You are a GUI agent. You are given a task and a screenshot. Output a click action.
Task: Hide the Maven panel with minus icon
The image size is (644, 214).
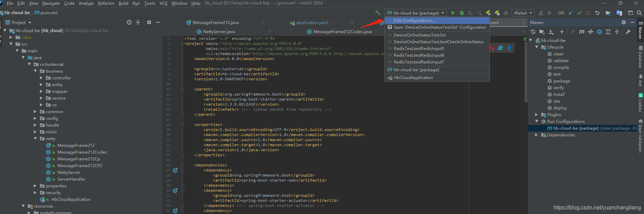coord(633,22)
